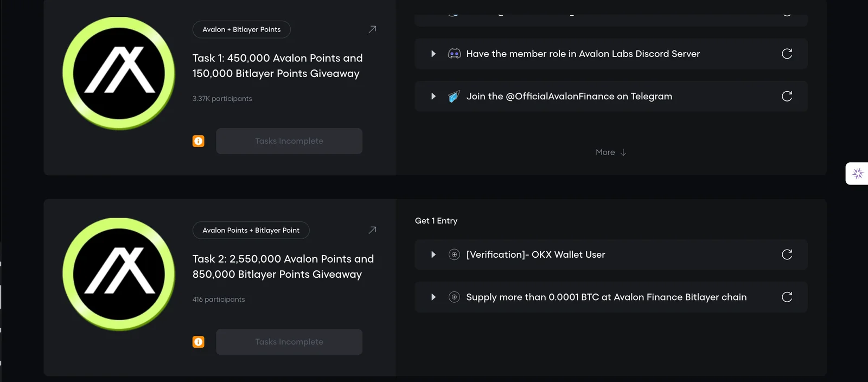Click the Telegram icon in join row
868x382 pixels.
point(454,97)
